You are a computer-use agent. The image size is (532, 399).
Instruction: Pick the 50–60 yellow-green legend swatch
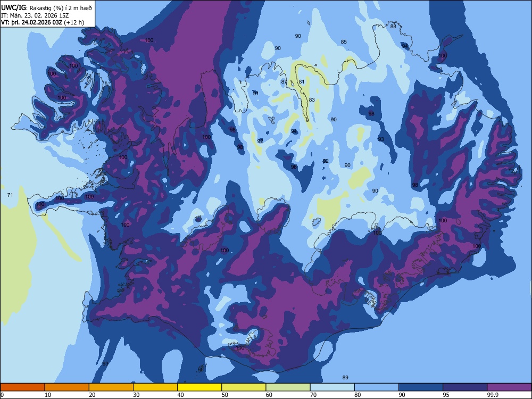pos(244,387)
